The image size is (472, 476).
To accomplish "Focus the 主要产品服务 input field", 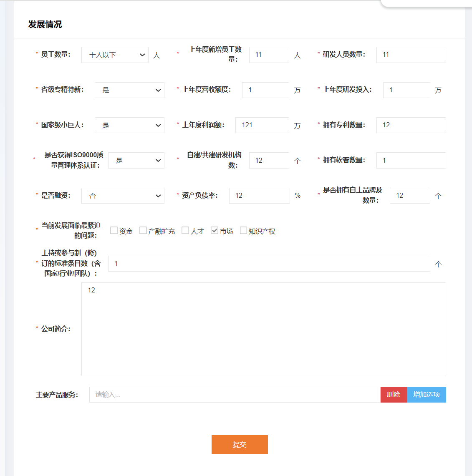I will [x=235, y=395].
